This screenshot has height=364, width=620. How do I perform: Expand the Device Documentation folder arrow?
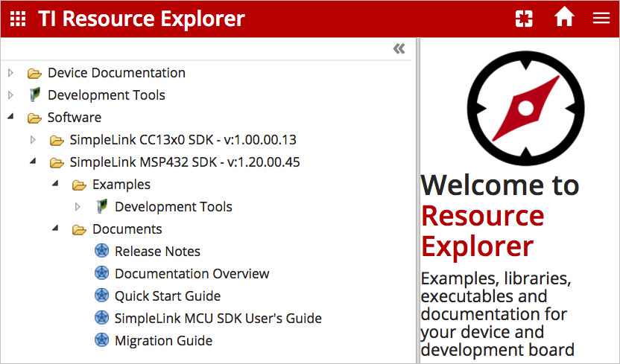pos(10,73)
